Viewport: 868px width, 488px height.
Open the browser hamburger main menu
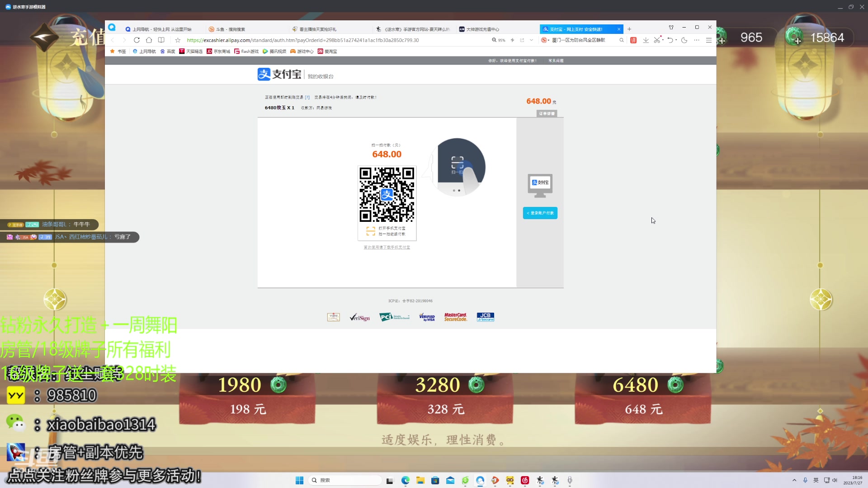coord(709,40)
